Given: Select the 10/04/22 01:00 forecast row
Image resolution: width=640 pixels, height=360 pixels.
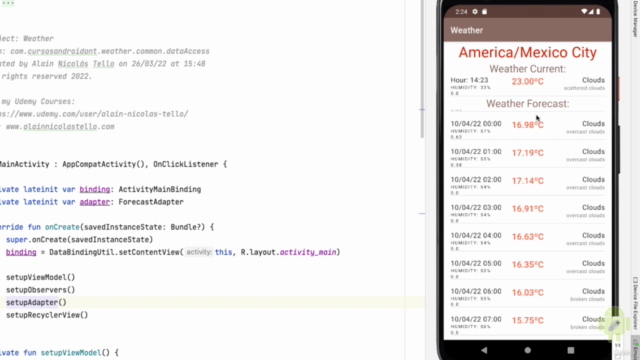Looking at the screenshot, I should [527, 156].
